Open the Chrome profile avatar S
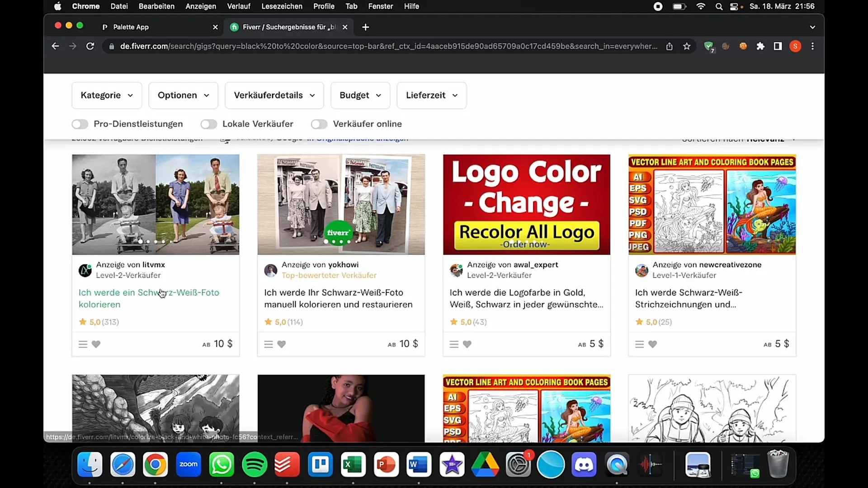The image size is (868, 488). tap(795, 46)
